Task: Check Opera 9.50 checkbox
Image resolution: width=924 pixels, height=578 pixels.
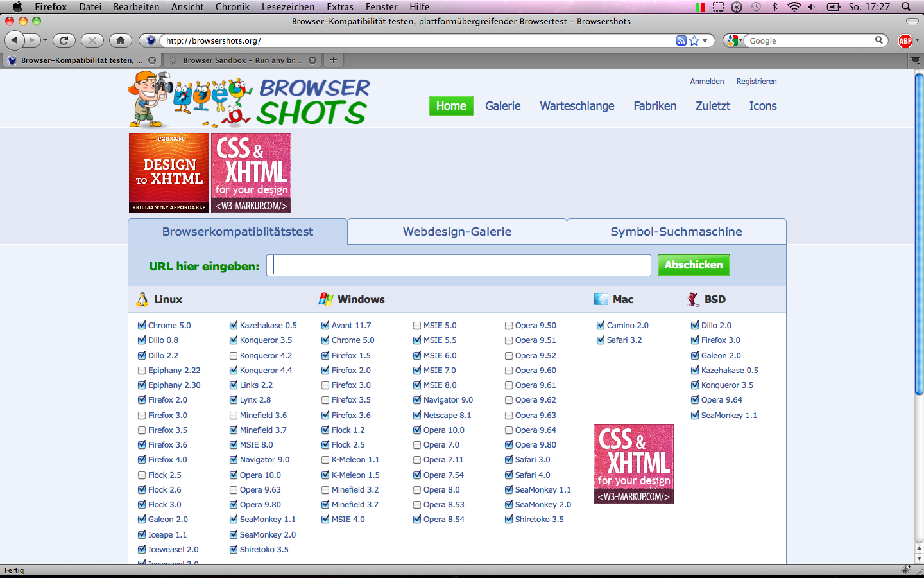Action: pyautogui.click(x=509, y=325)
